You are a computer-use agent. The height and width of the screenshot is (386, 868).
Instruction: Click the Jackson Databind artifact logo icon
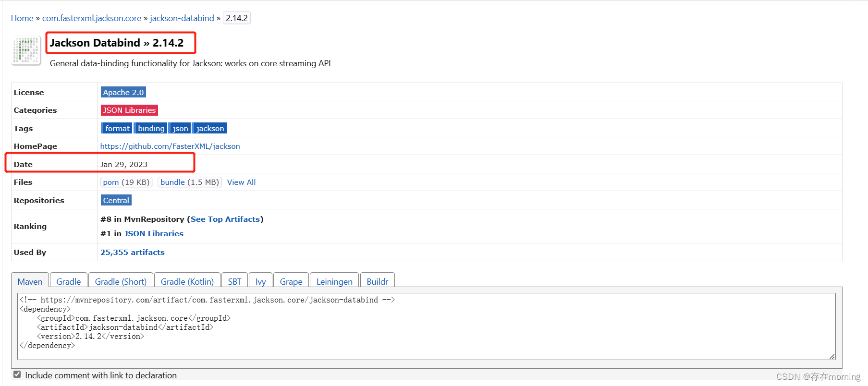26,50
